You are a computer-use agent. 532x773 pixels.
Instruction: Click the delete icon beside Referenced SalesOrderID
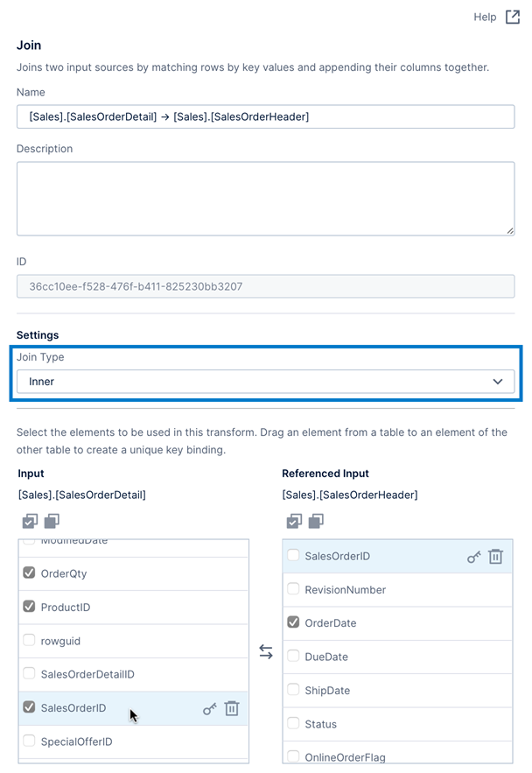[495, 554]
